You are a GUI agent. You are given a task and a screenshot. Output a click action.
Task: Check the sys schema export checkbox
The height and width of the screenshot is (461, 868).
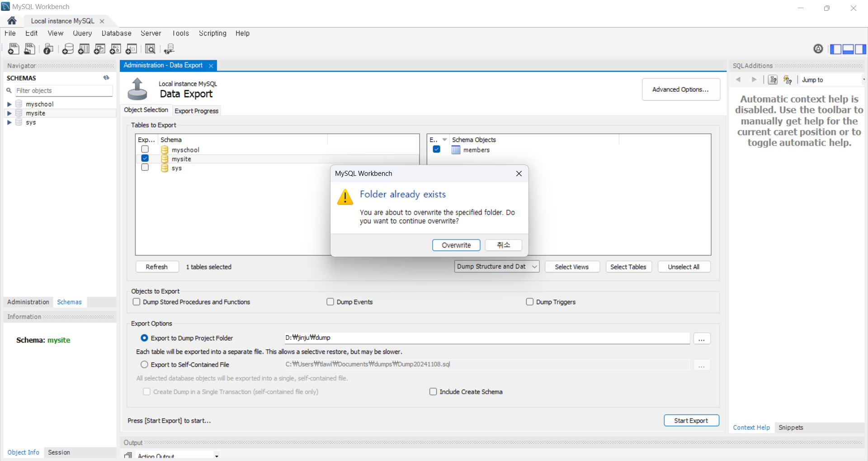click(145, 167)
